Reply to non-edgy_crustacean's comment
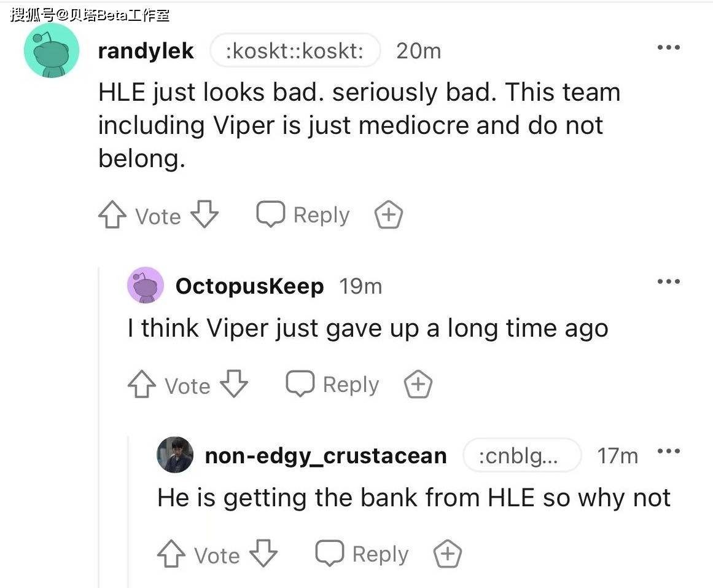This screenshot has width=713, height=588. 362,554
